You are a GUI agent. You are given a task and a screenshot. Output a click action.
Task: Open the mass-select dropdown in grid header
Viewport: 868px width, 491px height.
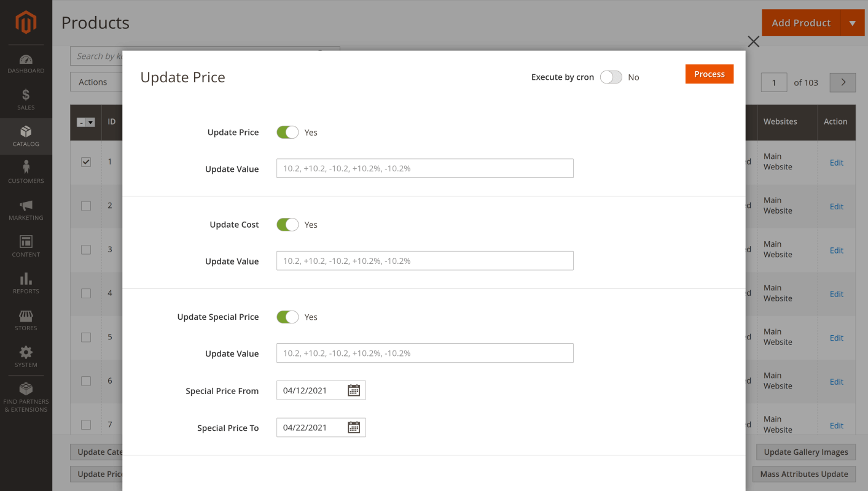click(85, 122)
